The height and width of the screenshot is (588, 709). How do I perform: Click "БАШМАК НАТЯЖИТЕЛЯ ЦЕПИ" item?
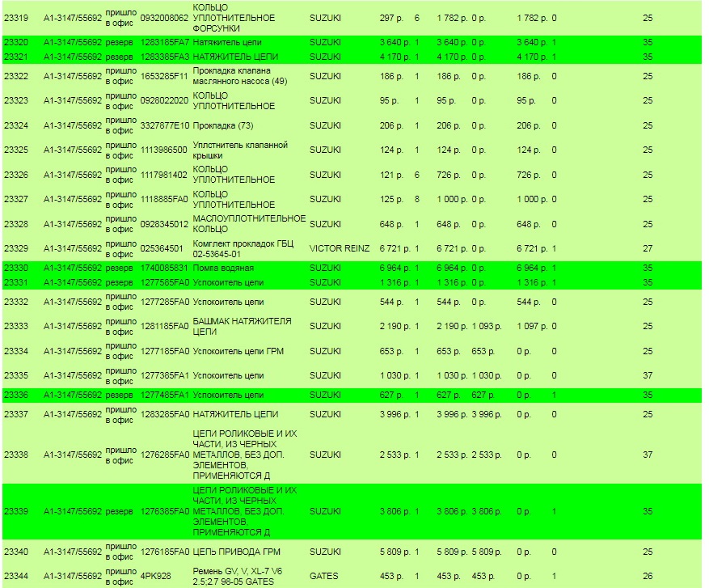click(242, 326)
